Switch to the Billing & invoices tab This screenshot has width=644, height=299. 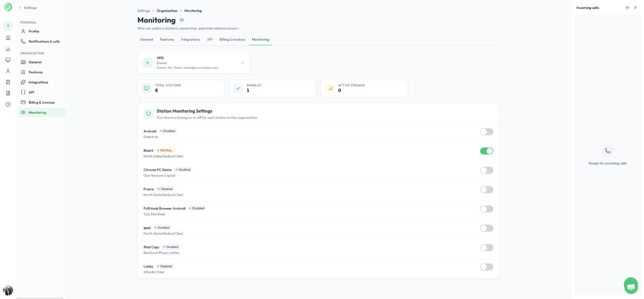coord(232,39)
